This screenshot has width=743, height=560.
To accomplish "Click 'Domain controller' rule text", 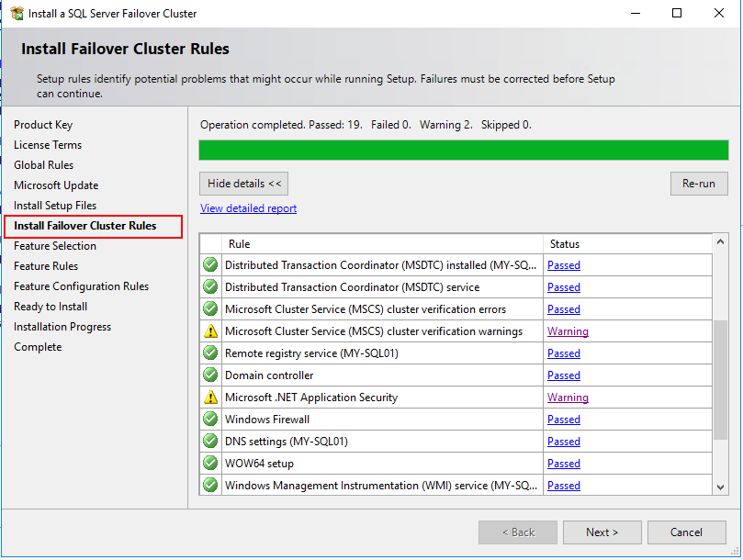I will point(269,375).
